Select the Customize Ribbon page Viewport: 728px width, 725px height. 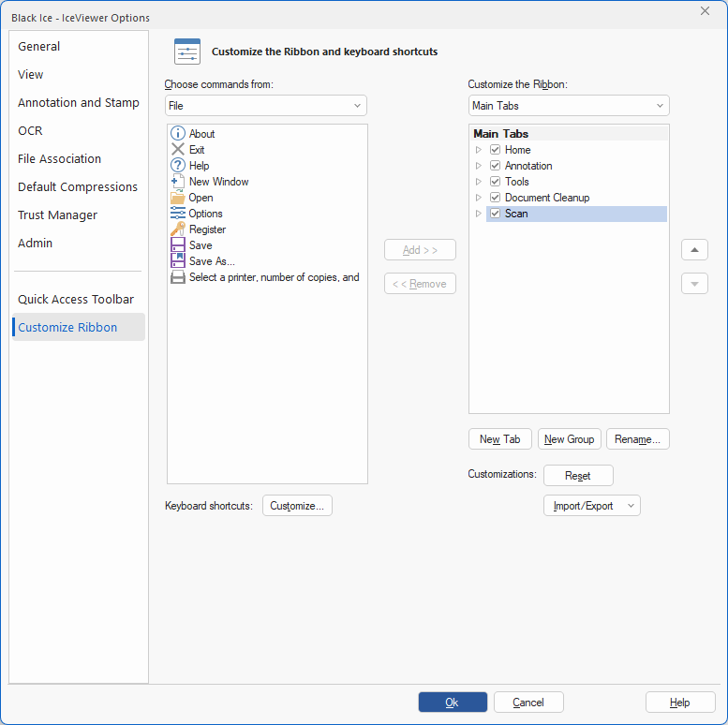(79, 327)
